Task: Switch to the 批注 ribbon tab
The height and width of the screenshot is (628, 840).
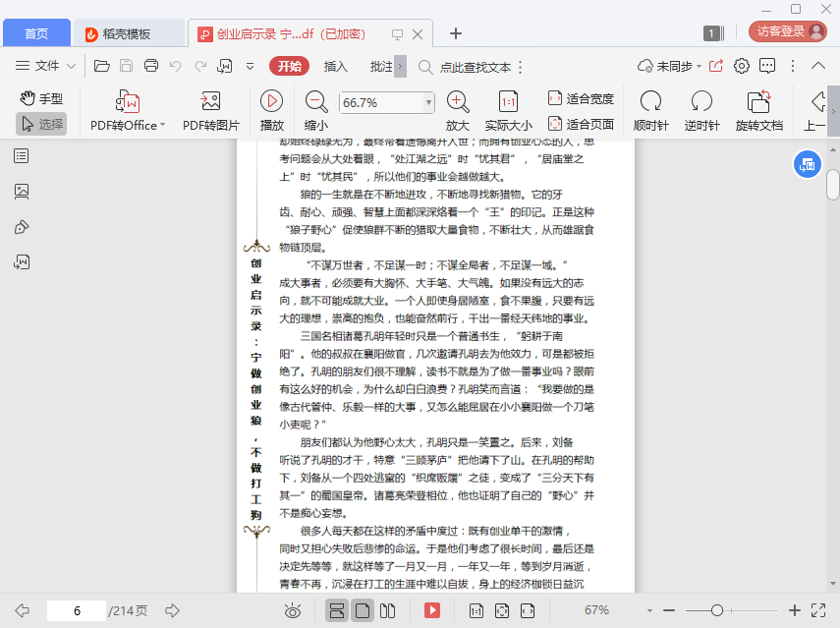Action: pyautogui.click(x=381, y=67)
